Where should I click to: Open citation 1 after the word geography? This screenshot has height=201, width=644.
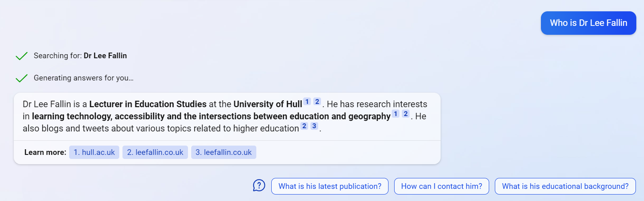click(x=396, y=114)
